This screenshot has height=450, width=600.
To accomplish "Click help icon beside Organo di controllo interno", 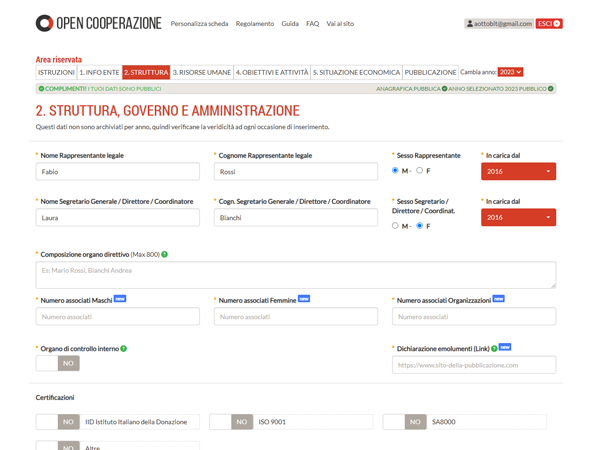I will pyautogui.click(x=124, y=349).
